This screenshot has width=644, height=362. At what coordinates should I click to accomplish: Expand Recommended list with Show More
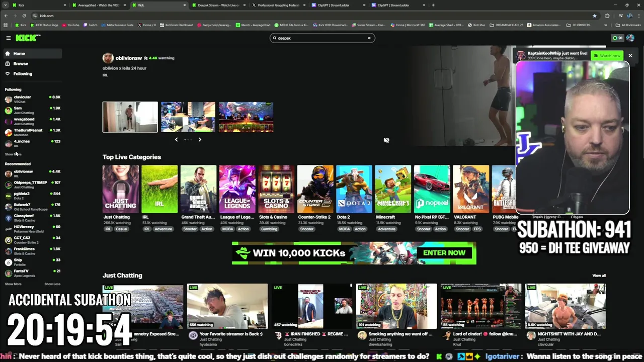click(13, 284)
